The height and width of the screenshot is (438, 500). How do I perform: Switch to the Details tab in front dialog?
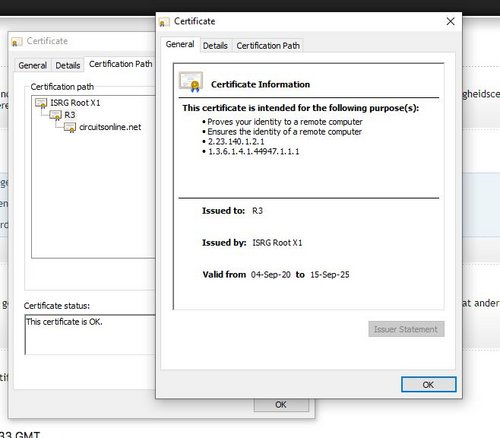tap(215, 46)
